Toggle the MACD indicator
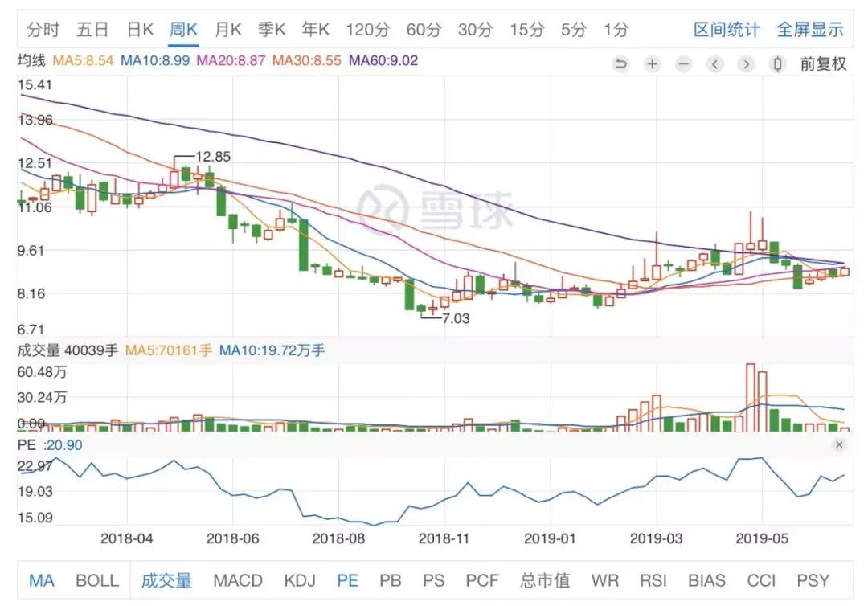 click(x=239, y=579)
